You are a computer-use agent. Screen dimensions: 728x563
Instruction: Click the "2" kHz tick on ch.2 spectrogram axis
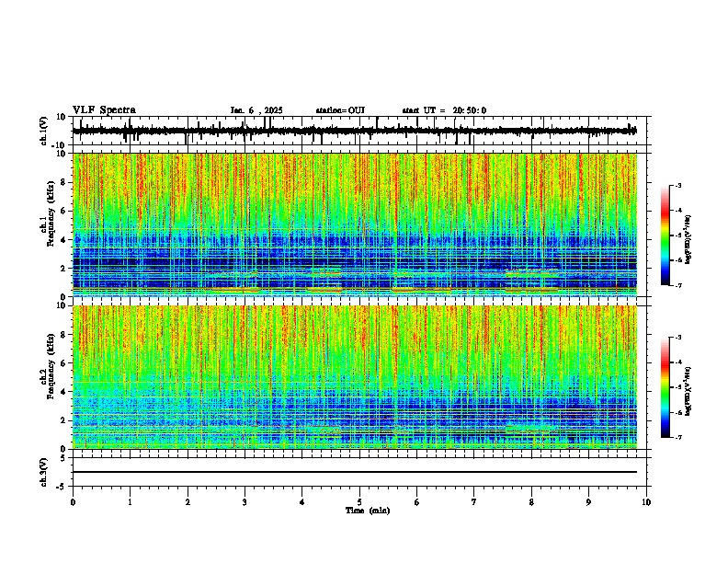63,420
